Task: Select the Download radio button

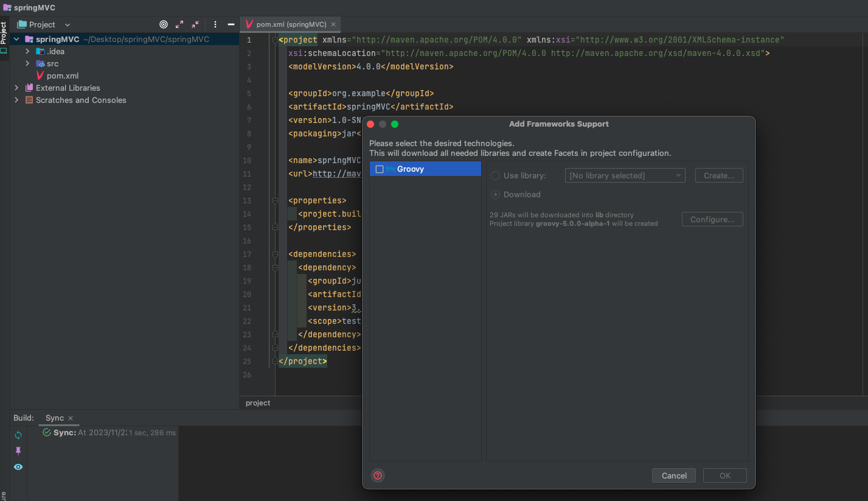Action: pos(495,194)
